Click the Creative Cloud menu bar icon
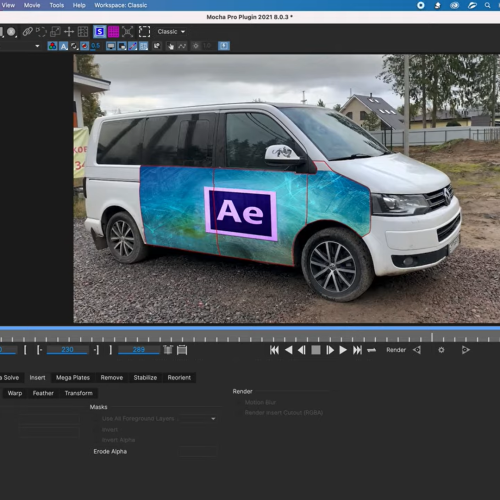 click(455, 5)
